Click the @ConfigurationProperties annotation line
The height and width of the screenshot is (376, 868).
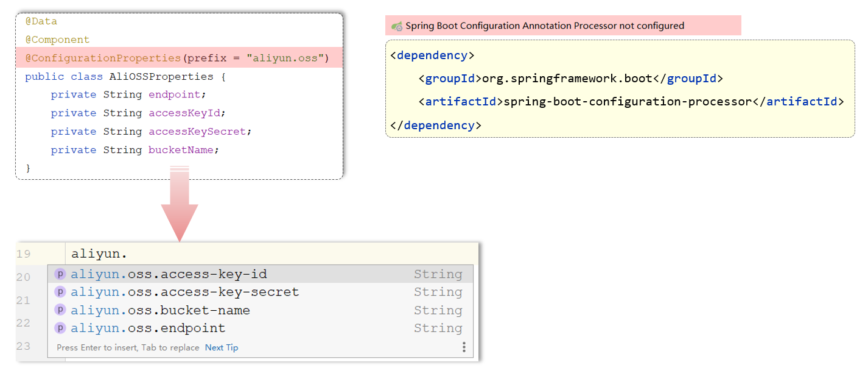179,59
